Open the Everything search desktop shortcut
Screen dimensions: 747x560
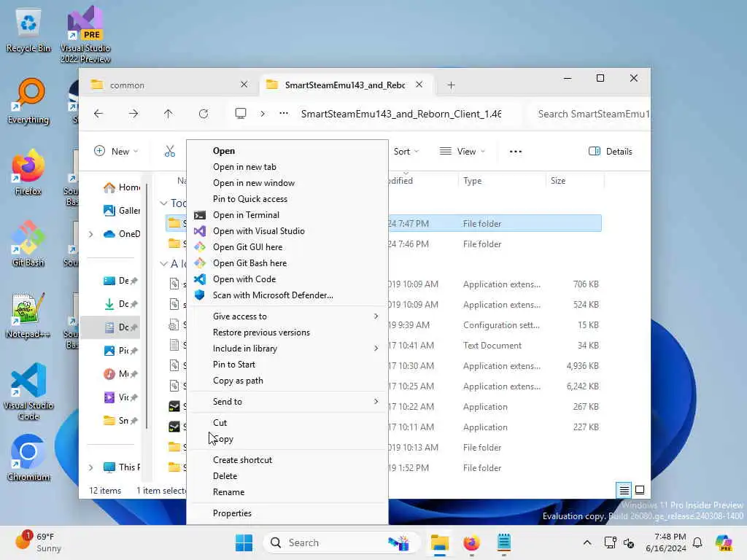(x=28, y=101)
